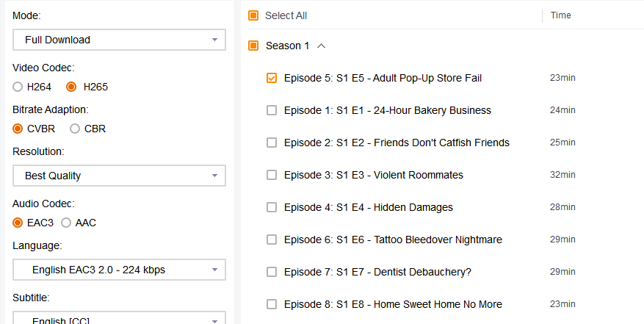Select the H264 video codec option
The height and width of the screenshot is (324, 644).
tap(18, 87)
